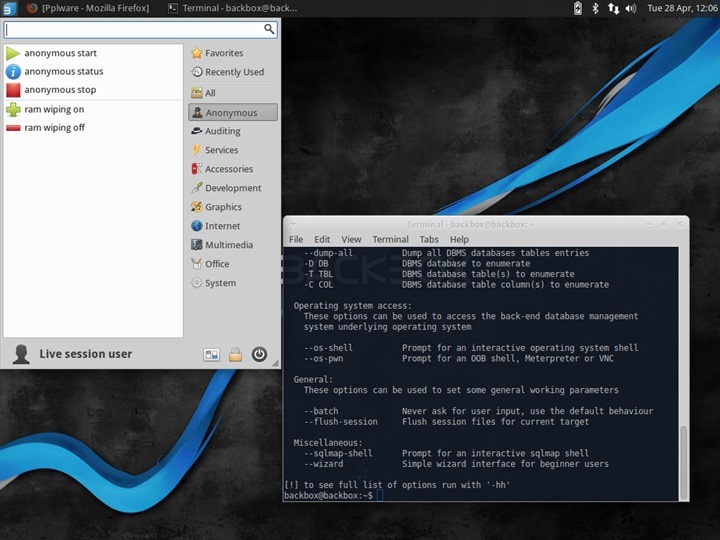Click the Bluetooth tray icon
The height and width of the screenshot is (540, 720).
pos(595,8)
